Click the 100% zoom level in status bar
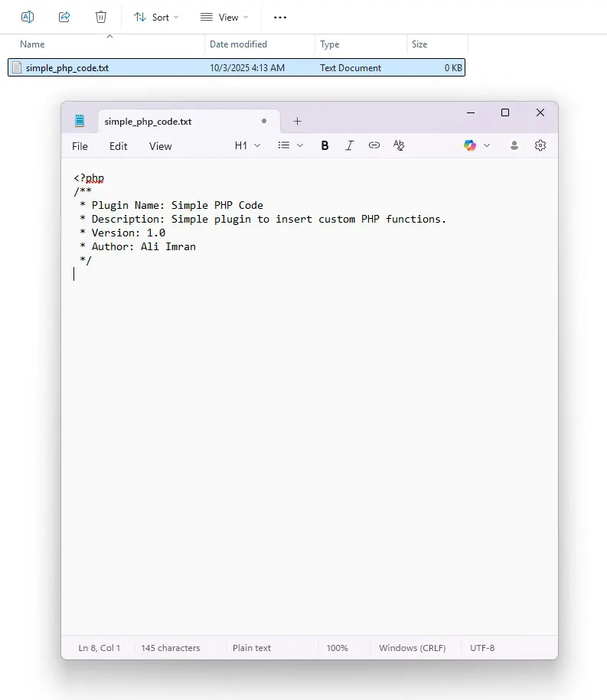This screenshot has height=700, width=607. 338,648
